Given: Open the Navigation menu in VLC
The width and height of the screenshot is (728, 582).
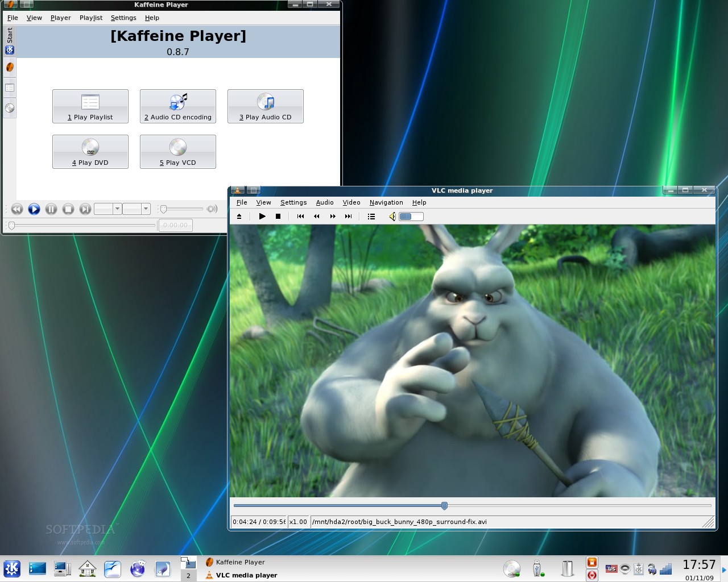Looking at the screenshot, I should pos(386,202).
